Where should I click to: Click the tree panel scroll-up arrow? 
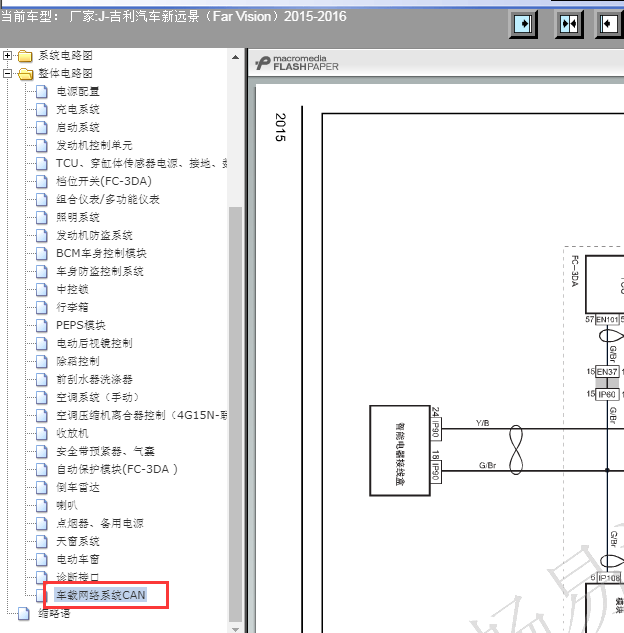235,57
